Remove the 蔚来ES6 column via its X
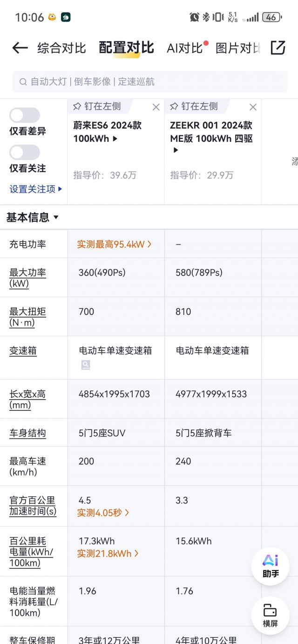This screenshot has width=298, height=644. click(x=156, y=107)
